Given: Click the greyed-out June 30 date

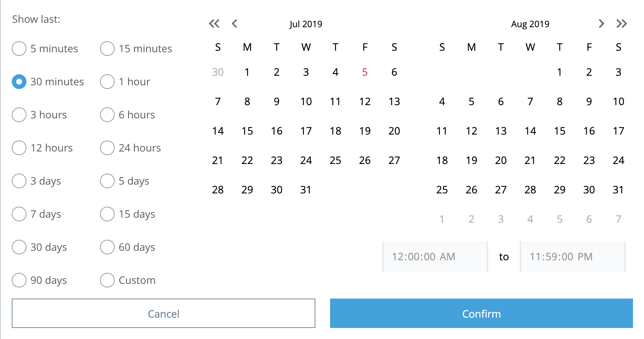Looking at the screenshot, I should coord(218,72).
